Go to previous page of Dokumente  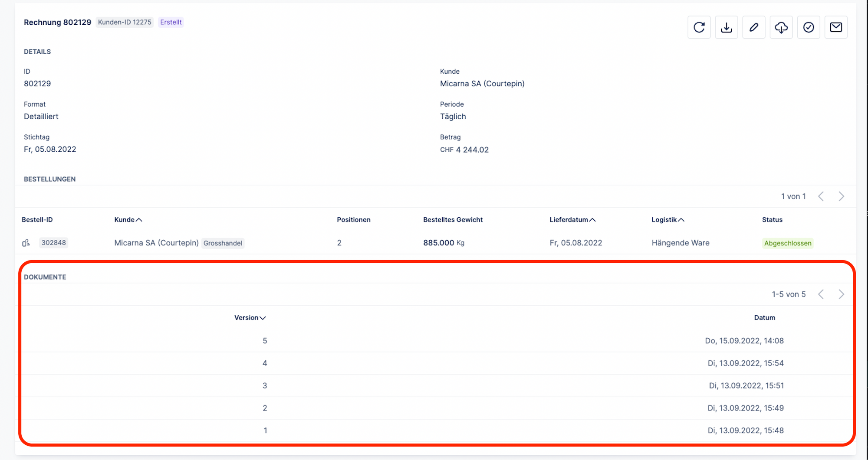point(821,294)
